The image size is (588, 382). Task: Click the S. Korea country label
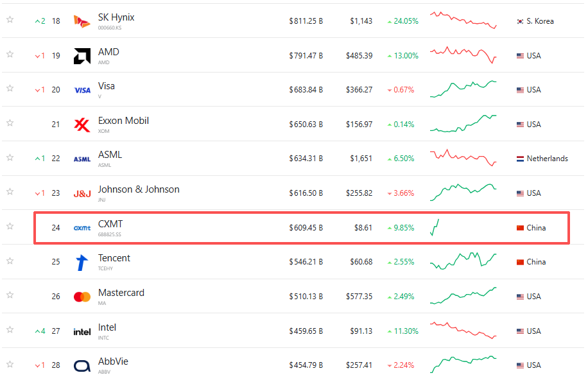(540, 21)
